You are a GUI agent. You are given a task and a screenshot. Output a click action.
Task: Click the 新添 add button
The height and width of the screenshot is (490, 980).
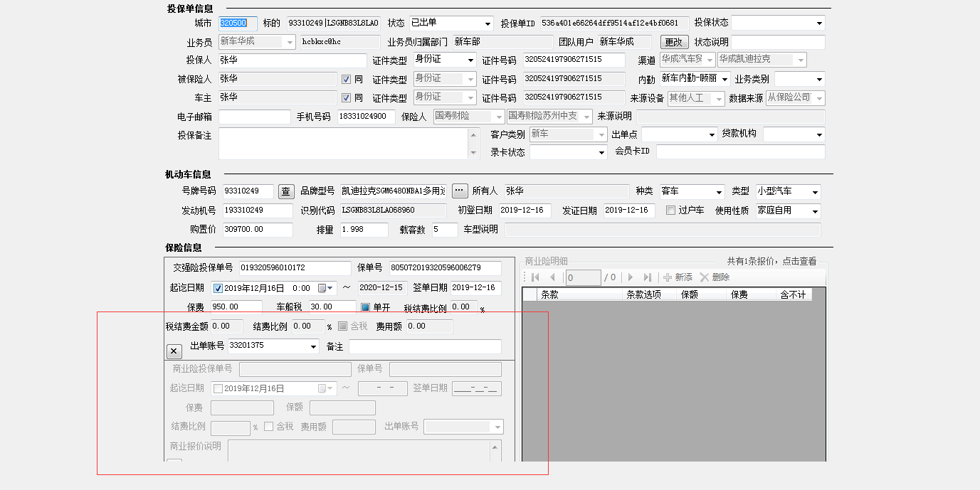[678, 277]
